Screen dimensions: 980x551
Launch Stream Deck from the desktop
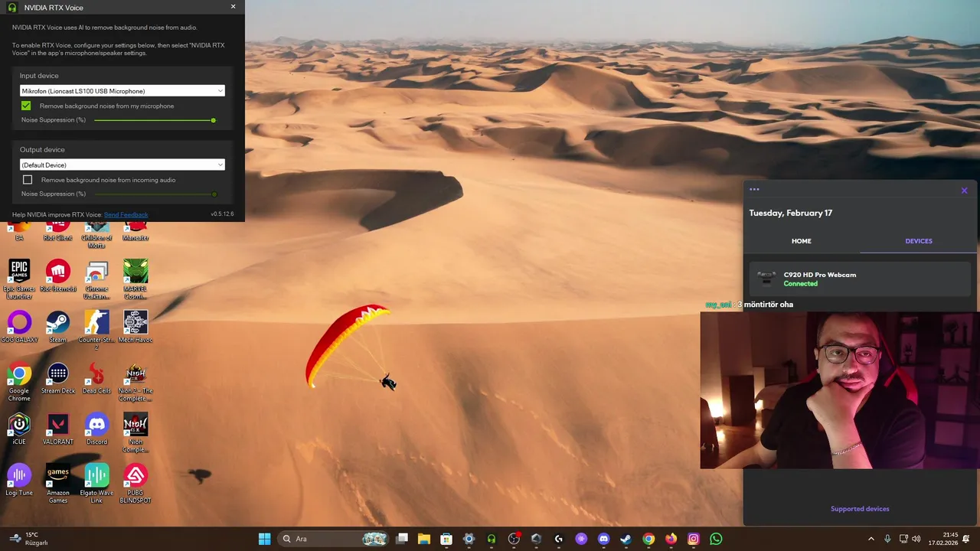pos(58,378)
